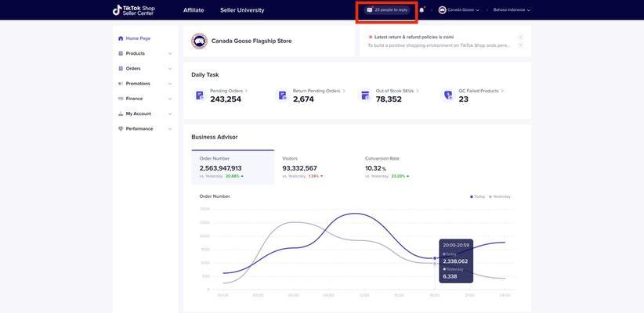Open the Return Pending Orders link

tap(319, 91)
